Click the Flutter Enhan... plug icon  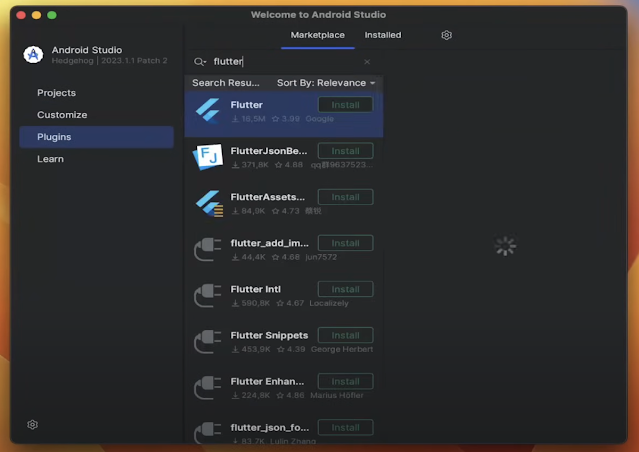(x=208, y=387)
